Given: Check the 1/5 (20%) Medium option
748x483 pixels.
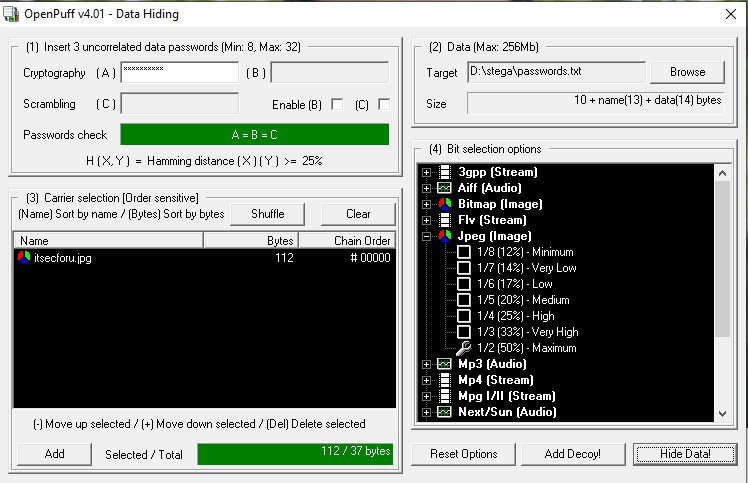Looking at the screenshot, I should (463, 300).
